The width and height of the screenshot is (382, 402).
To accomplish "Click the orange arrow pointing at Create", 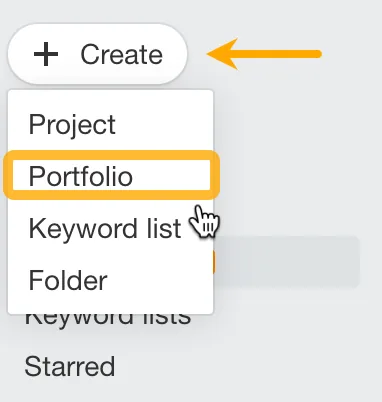I will [x=264, y=54].
